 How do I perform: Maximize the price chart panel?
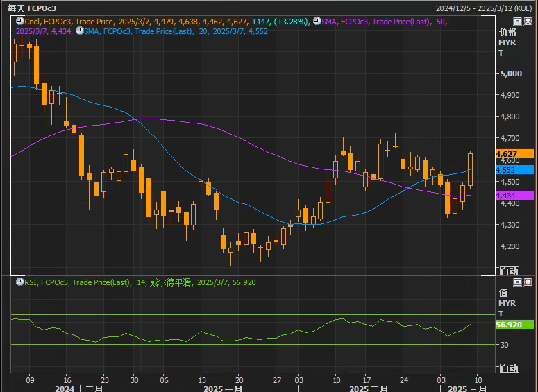tap(517, 22)
